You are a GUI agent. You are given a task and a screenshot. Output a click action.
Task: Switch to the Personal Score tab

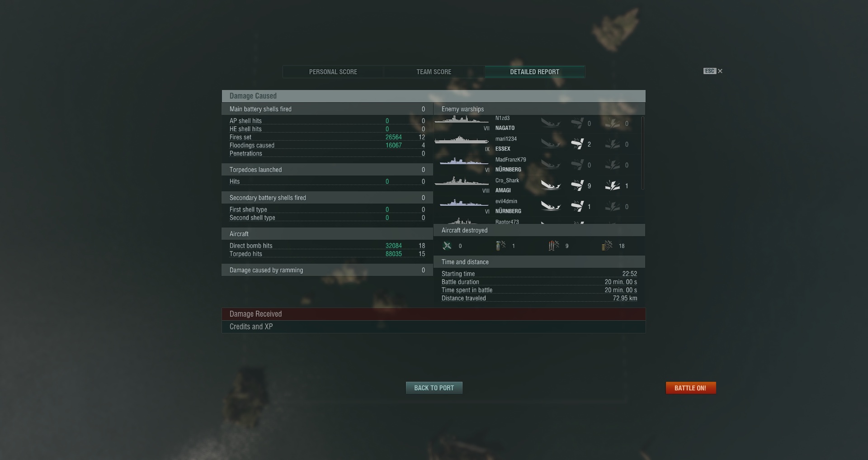(x=333, y=72)
